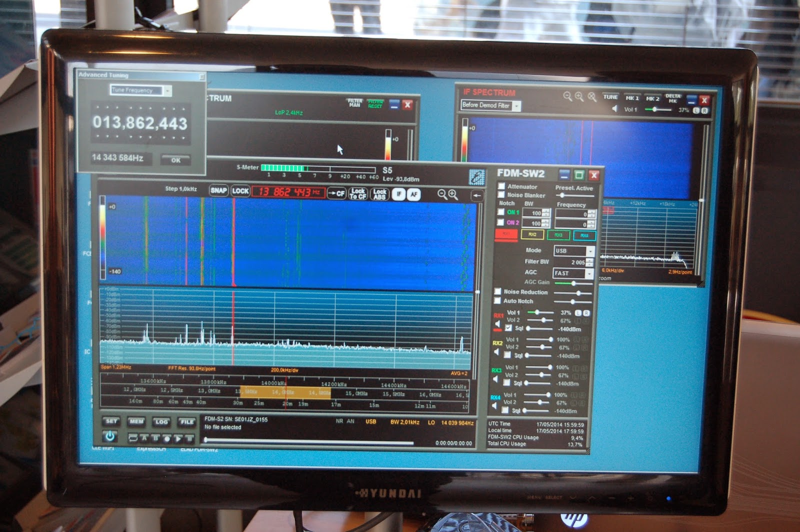The width and height of the screenshot is (800, 532).
Task: Click the Notch ON 1 Frequency stepper
Action: pos(592,214)
